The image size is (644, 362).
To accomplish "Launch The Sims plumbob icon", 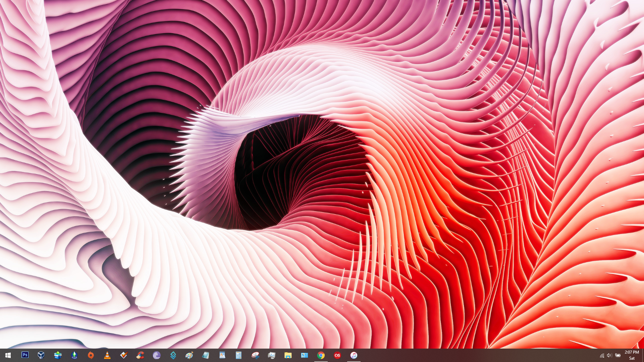I will (x=74, y=355).
